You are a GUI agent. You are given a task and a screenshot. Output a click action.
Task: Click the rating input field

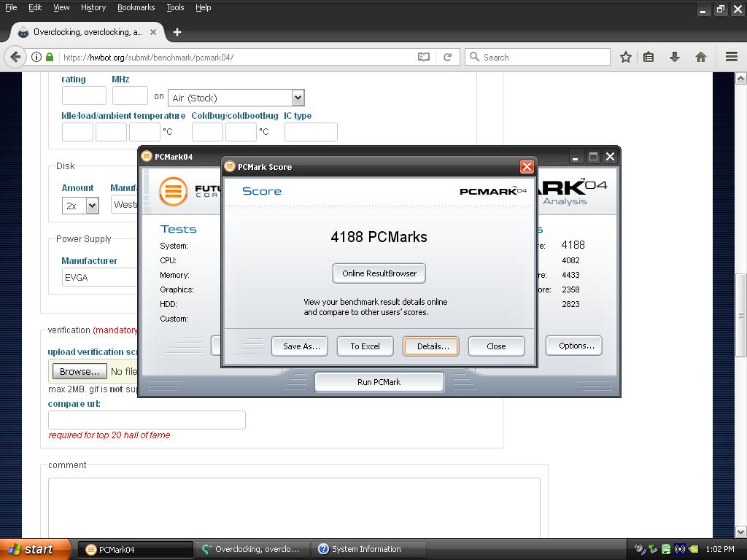pyautogui.click(x=84, y=96)
